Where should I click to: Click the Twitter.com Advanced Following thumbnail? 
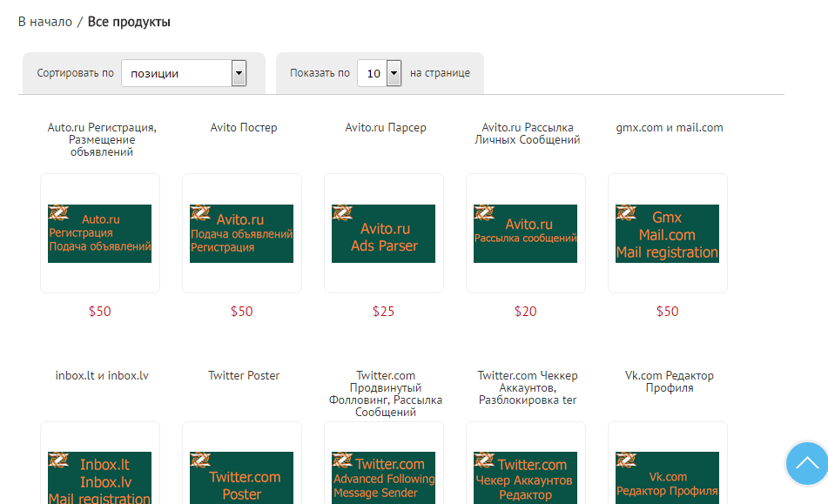[383, 478]
